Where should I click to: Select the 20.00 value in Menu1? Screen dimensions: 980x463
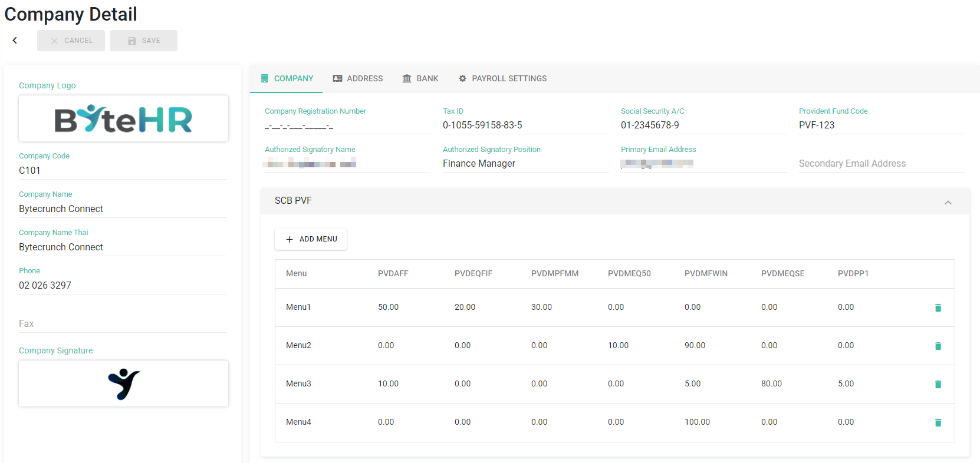[465, 307]
